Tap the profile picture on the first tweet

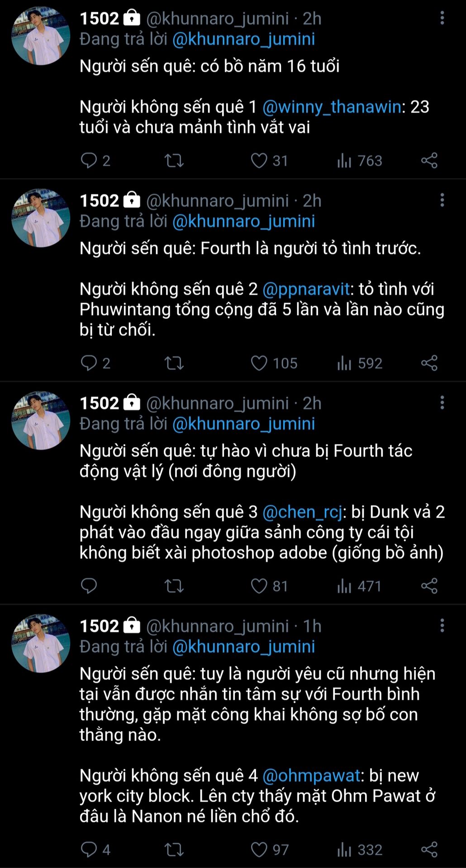coord(41,36)
